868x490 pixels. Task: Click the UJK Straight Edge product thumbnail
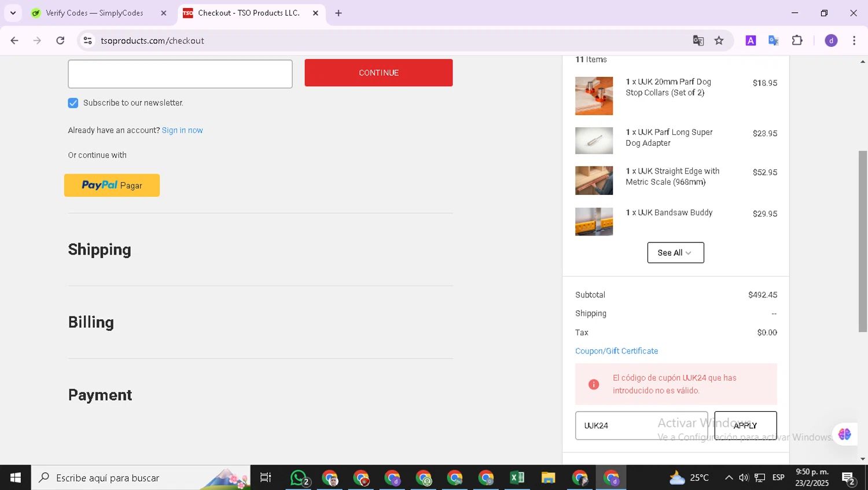coord(594,180)
